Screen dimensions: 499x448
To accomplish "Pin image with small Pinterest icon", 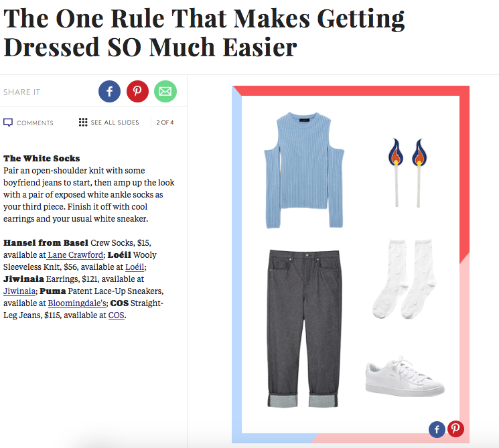I will click(455, 429).
